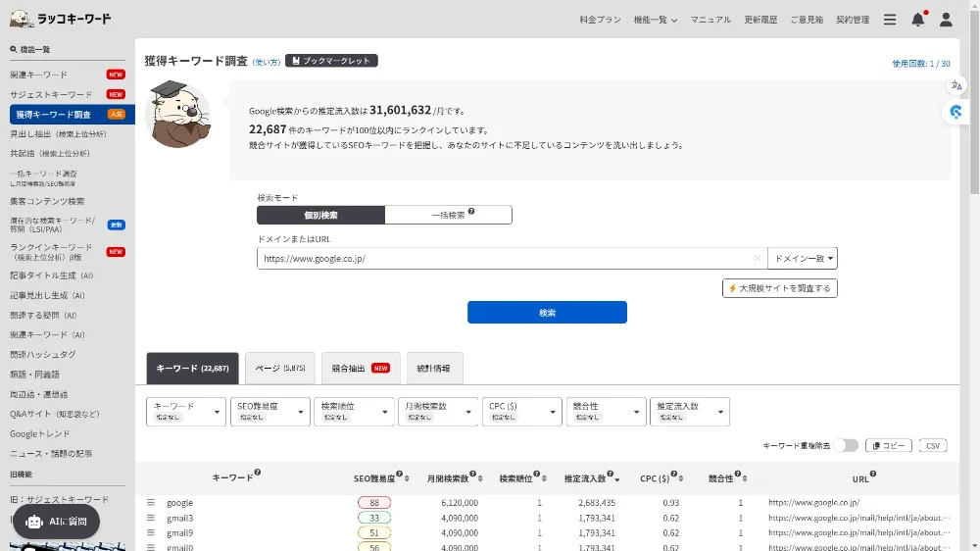Open 推定流入数 filter dropdown
Screen dimensions: 980x551
coord(690,412)
